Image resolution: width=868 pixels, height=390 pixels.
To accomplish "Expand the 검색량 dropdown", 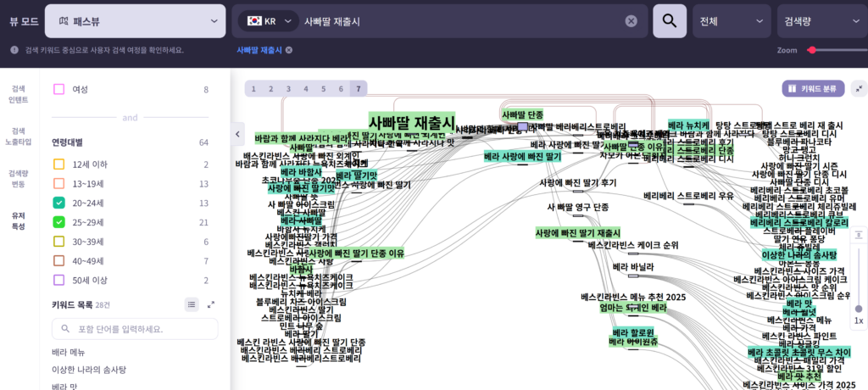I will 819,21.
